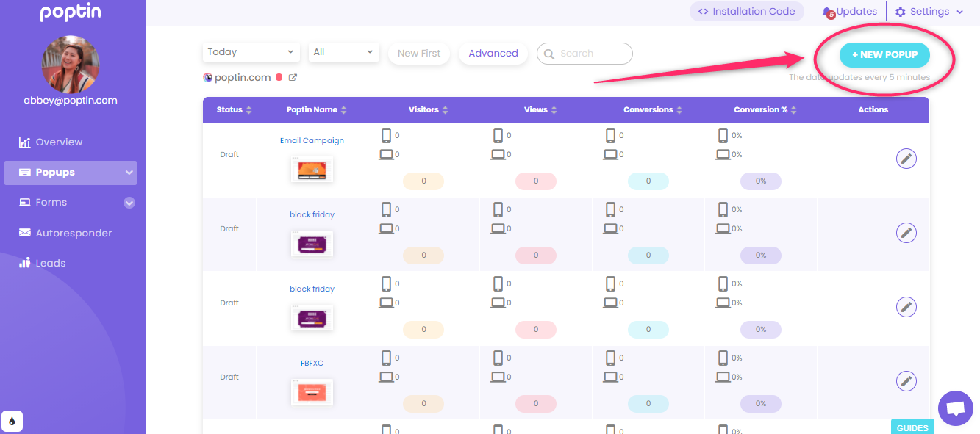
Task: Click the Actions column header
Action: click(x=873, y=110)
